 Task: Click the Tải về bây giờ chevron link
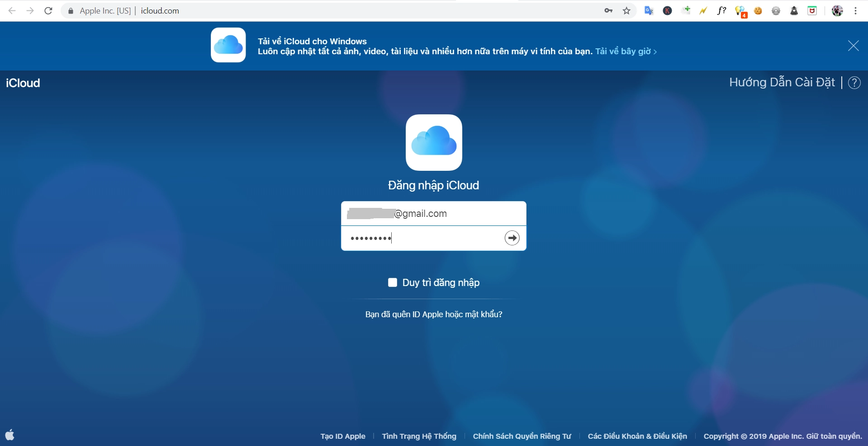coord(655,52)
